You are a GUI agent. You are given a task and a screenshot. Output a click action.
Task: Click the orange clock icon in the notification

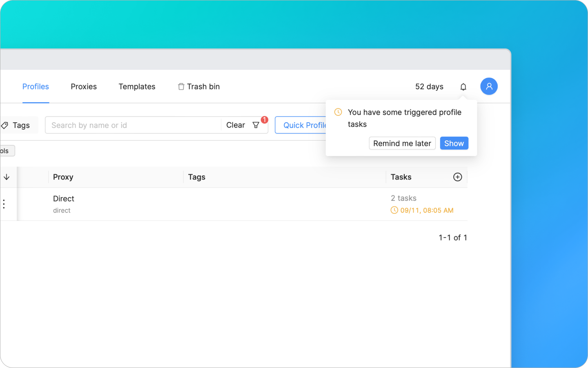tap(338, 112)
